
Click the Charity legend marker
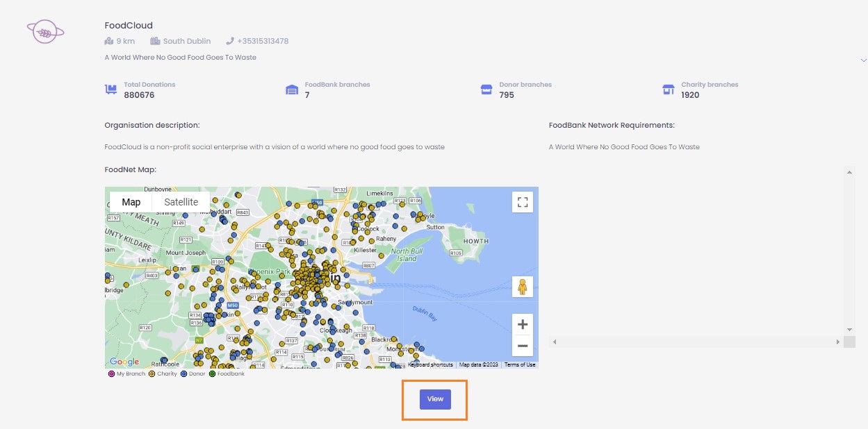tap(152, 374)
